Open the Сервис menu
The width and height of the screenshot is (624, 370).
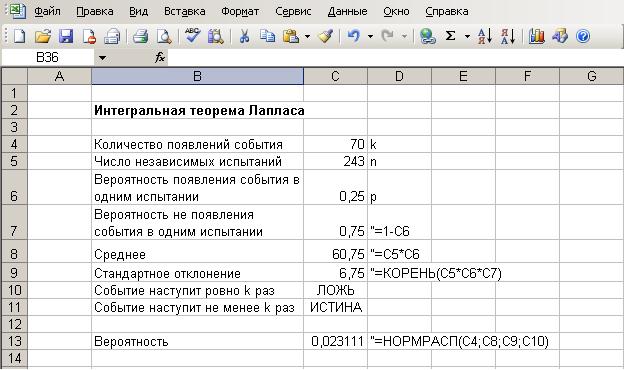(x=293, y=11)
